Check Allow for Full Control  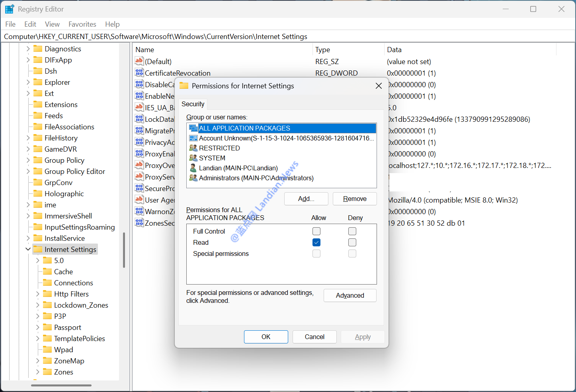[x=316, y=231]
